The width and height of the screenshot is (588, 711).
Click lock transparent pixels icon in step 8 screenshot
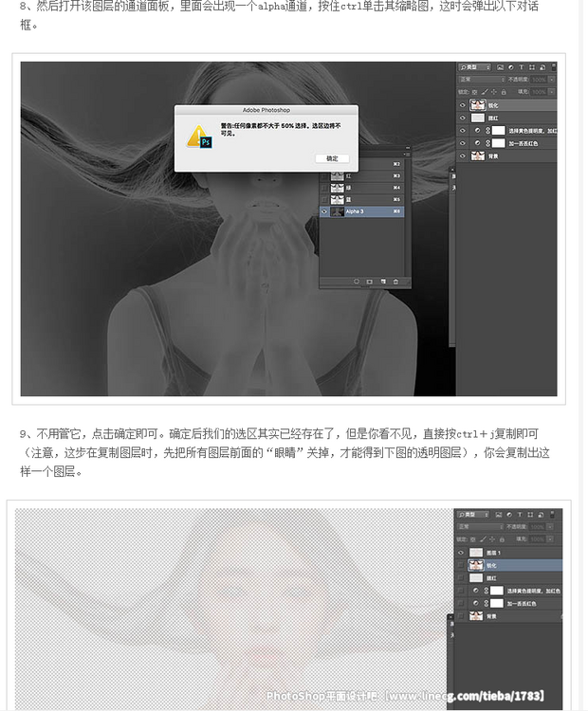pyautogui.click(x=474, y=92)
